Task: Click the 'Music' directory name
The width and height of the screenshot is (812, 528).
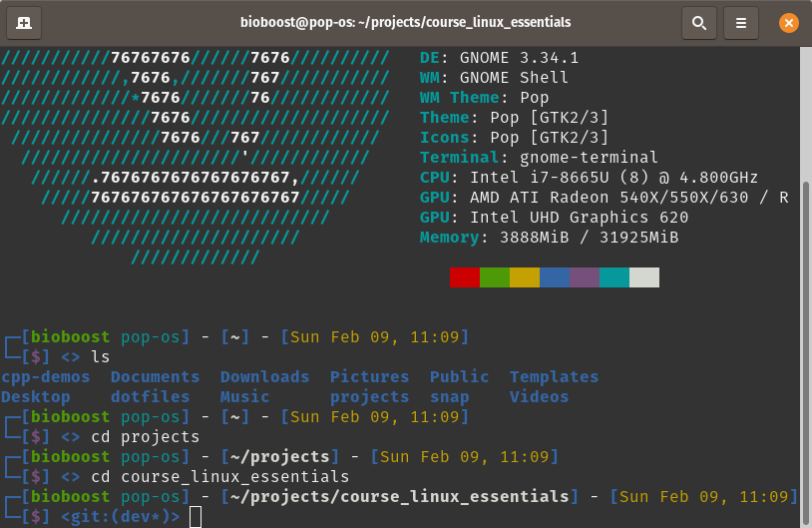Action: click(245, 397)
